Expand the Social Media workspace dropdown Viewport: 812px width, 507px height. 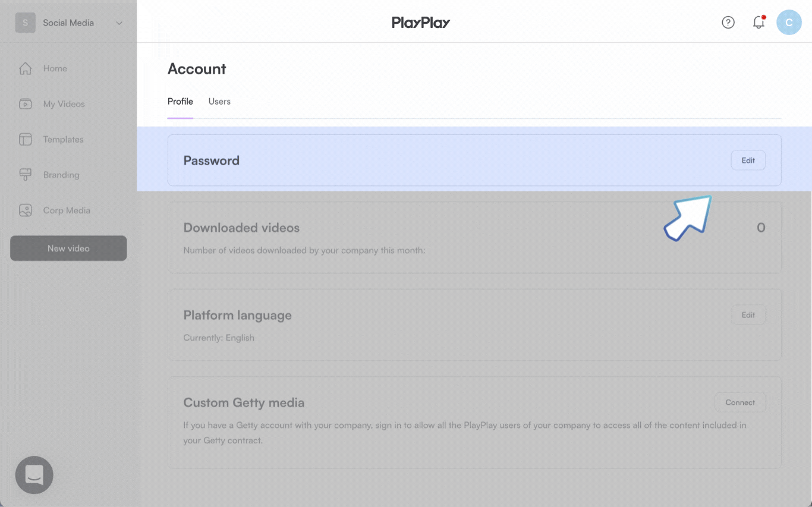click(68, 23)
